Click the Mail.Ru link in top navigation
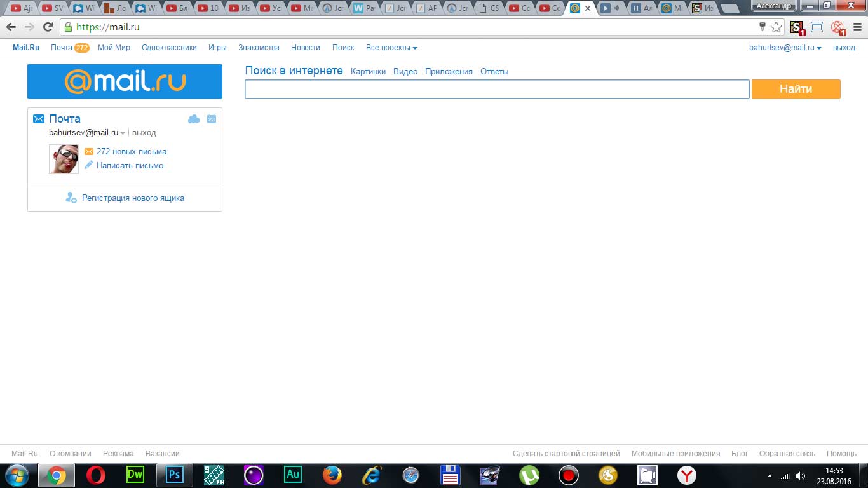868x488 pixels. pyautogui.click(x=26, y=48)
